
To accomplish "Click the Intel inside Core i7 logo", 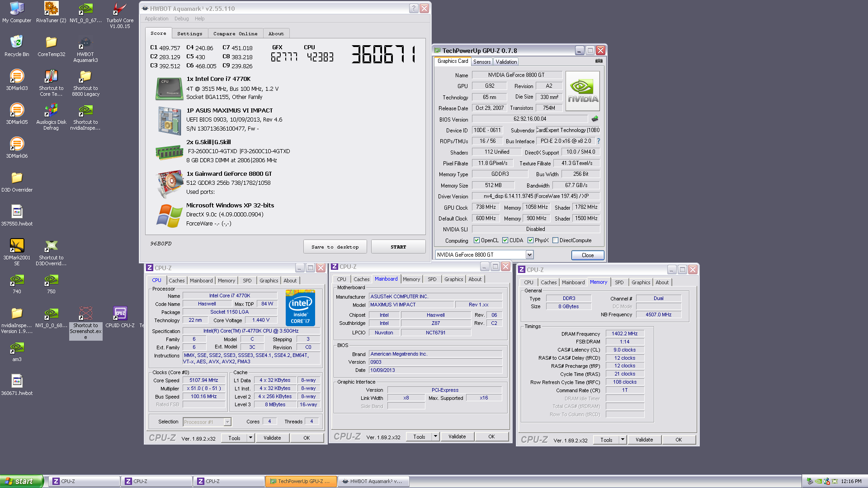I will coord(301,308).
